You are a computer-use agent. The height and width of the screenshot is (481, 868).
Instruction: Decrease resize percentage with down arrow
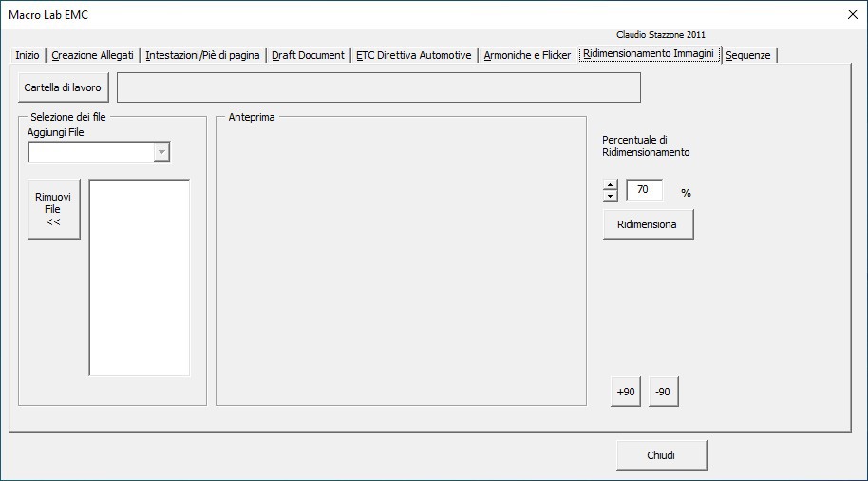(610, 196)
